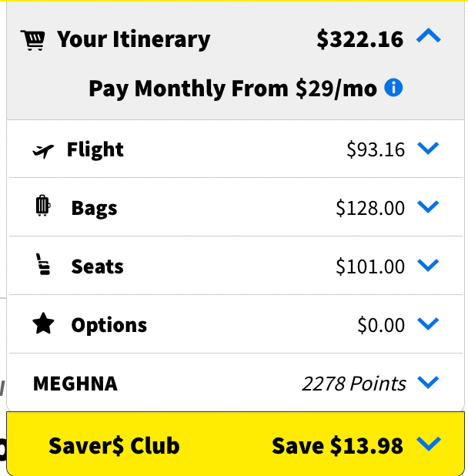Image resolution: width=468 pixels, height=476 pixels.
Task: Click the luggage Bags icon
Action: (x=44, y=206)
